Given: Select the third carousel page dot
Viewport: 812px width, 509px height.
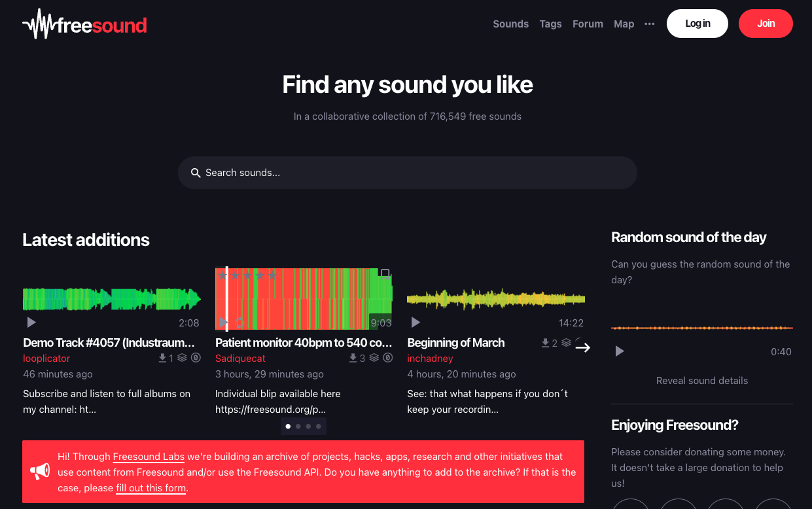Looking at the screenshot, I should 308,427.
